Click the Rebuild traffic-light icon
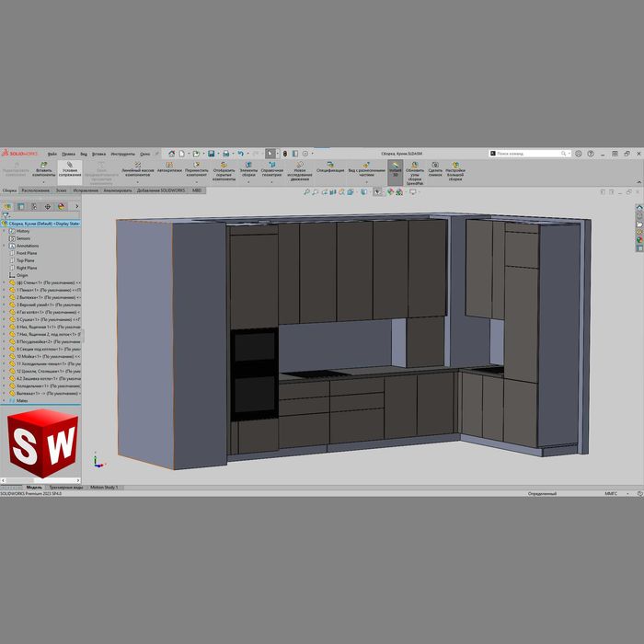644x644 pixels. tap(285, 154)
